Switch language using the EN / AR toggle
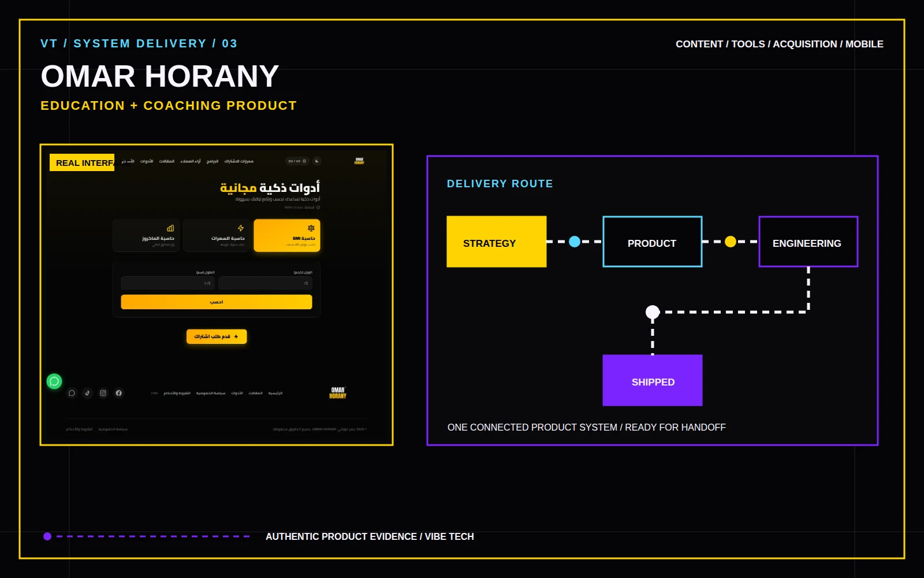924x578 pixels. [297, 161]
